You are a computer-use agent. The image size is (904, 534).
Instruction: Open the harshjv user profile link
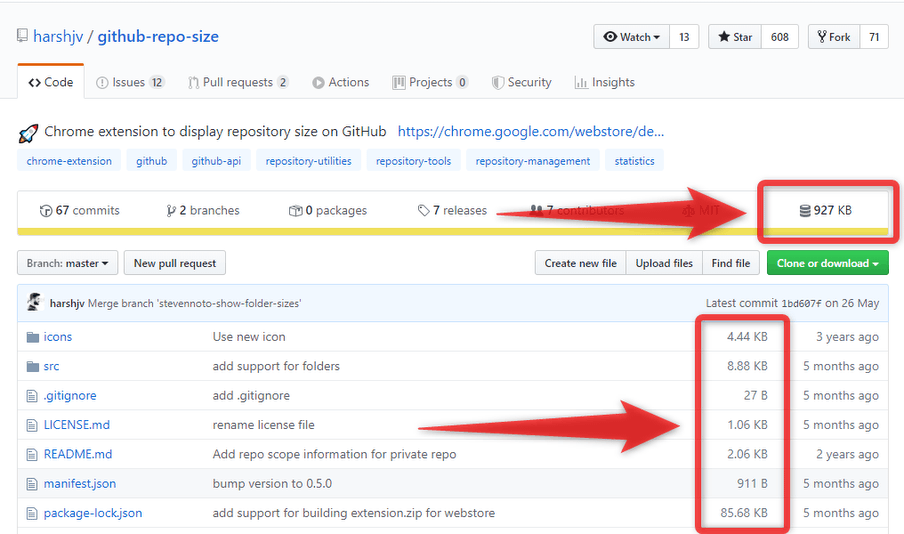coord(58,36)
